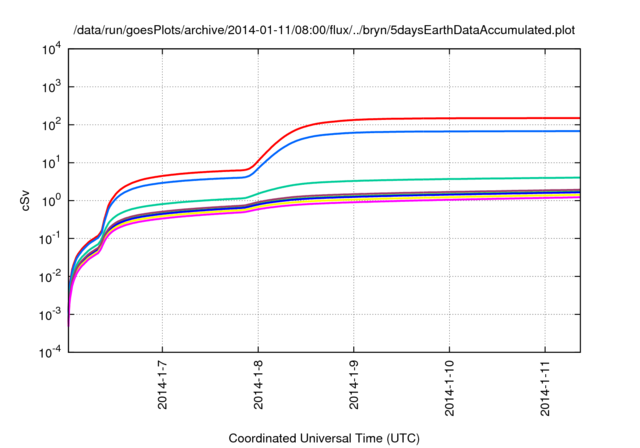Click the 10^1 y-axis tick label

coord(52,163)
